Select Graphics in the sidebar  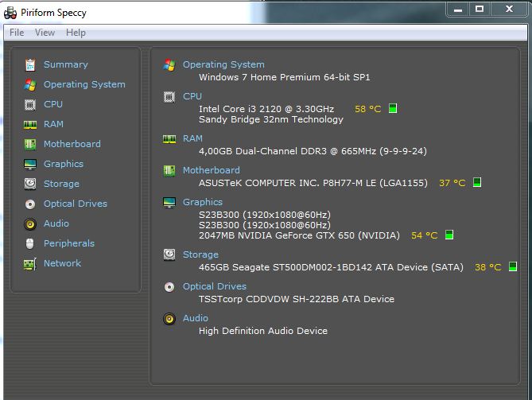pyautogui.click(x=64, y=164)
